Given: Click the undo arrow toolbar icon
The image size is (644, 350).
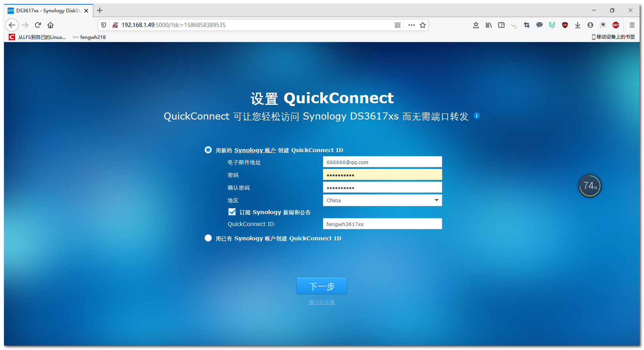Looking at the screenshot, I should pyautogui.click(x=514, y=25).
